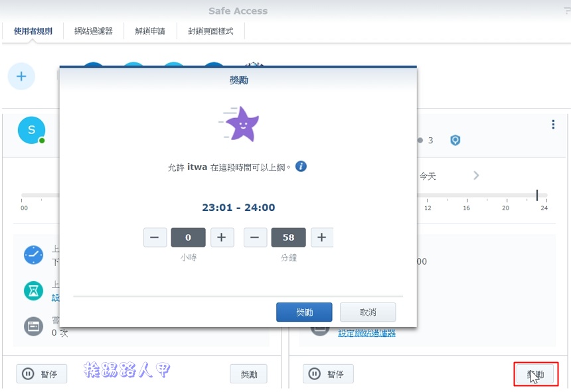This screenshot has height=392, width=571.
Task: Switch to the 封鎖頁面樣式 tab
Action: (210, 31)
